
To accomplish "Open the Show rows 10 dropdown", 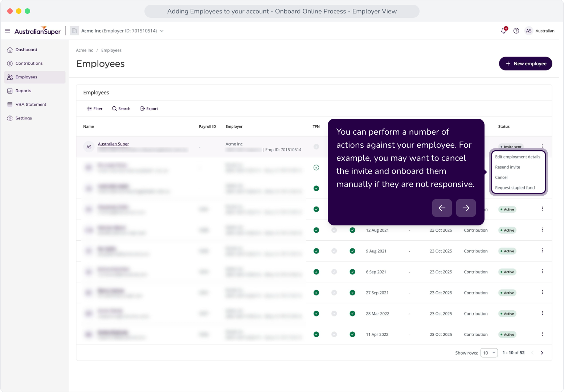I will tap(489, 353).
